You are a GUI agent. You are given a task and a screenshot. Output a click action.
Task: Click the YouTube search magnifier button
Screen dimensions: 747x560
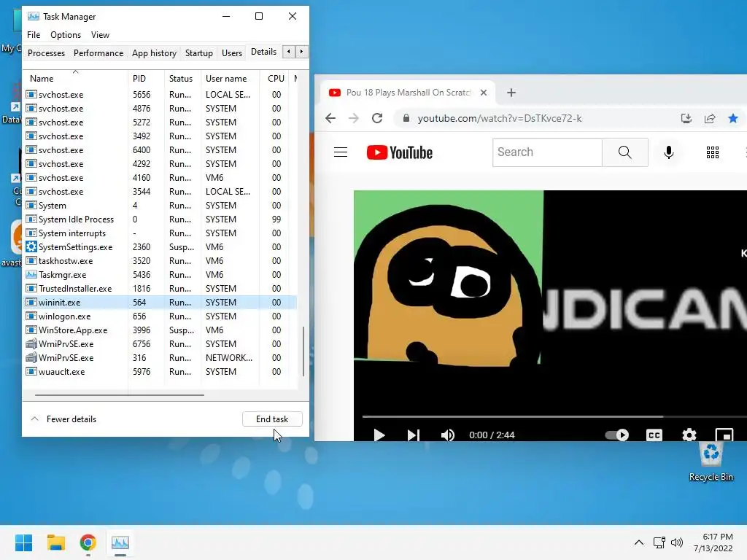pos(624,152)
